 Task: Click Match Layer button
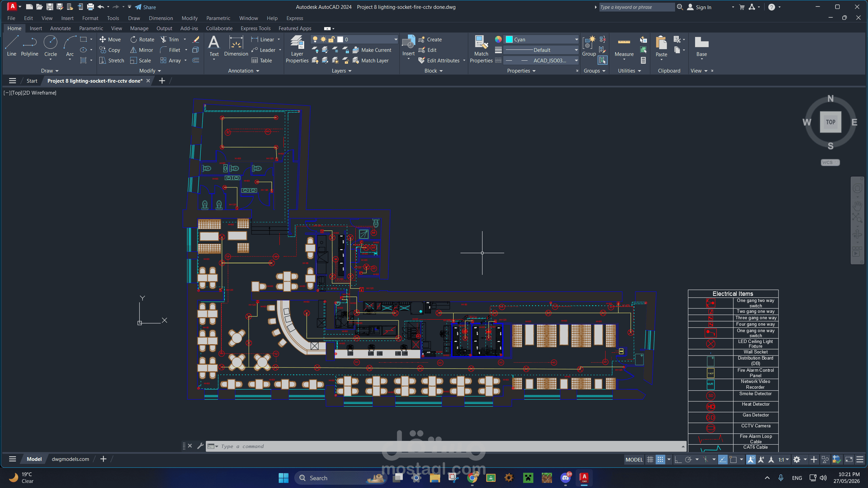pyautogui.click(x=371, y=60)
